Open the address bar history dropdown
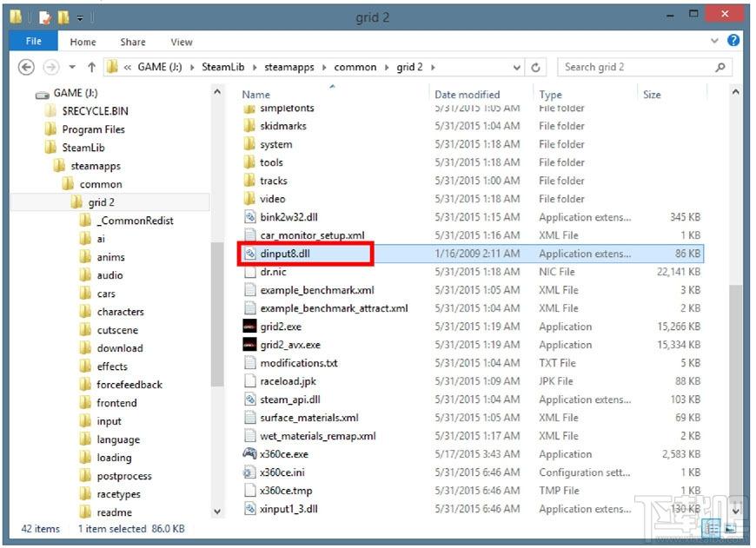Screen dimensions: 756x548 pos(516,68)
